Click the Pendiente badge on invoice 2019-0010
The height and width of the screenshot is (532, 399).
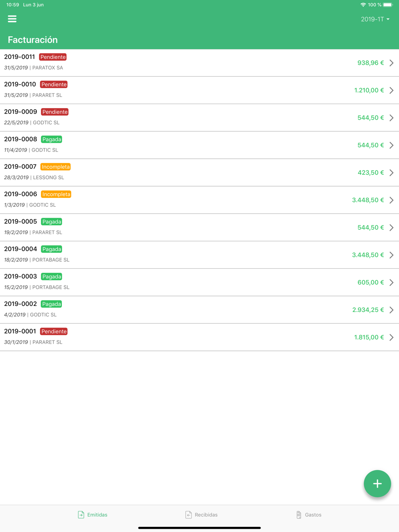tap(54, 85)
